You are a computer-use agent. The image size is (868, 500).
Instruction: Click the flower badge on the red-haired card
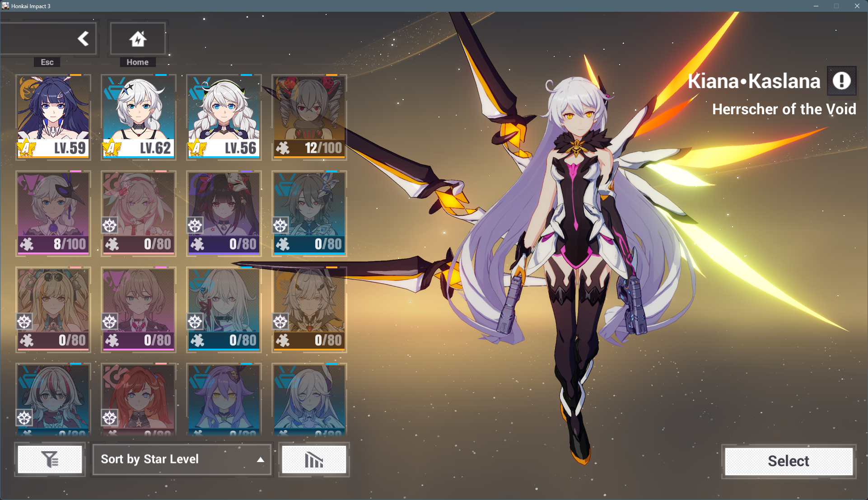point(110,418)
